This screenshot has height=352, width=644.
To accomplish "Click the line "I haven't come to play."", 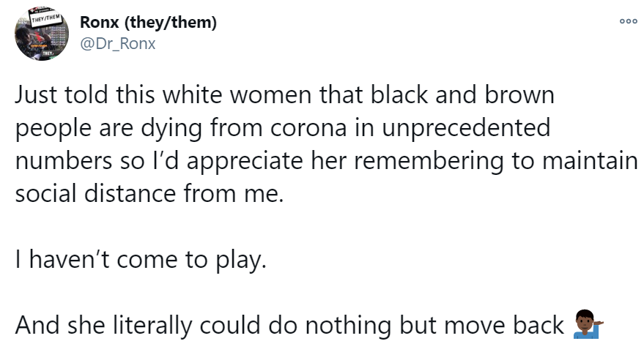I will coord(141,261).
